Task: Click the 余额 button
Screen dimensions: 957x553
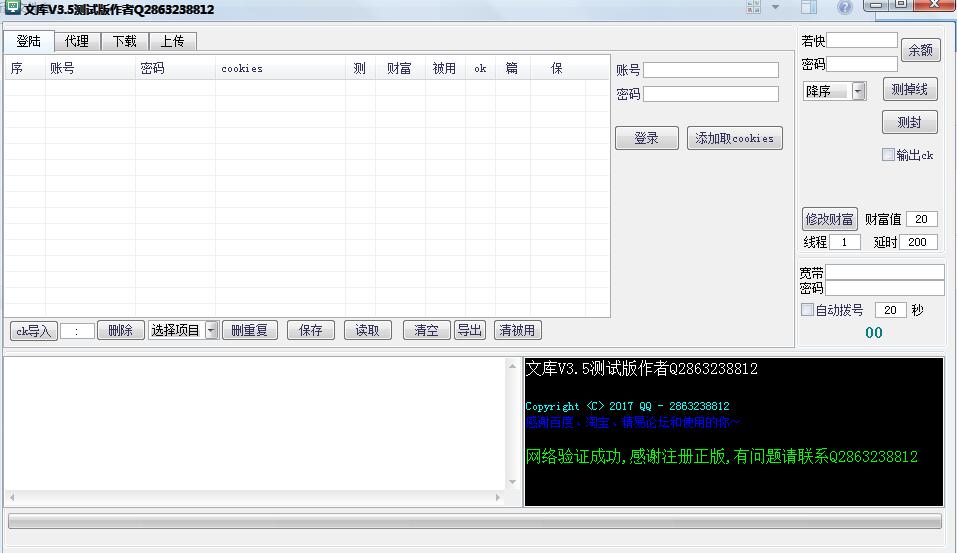Action: [920, 49]
